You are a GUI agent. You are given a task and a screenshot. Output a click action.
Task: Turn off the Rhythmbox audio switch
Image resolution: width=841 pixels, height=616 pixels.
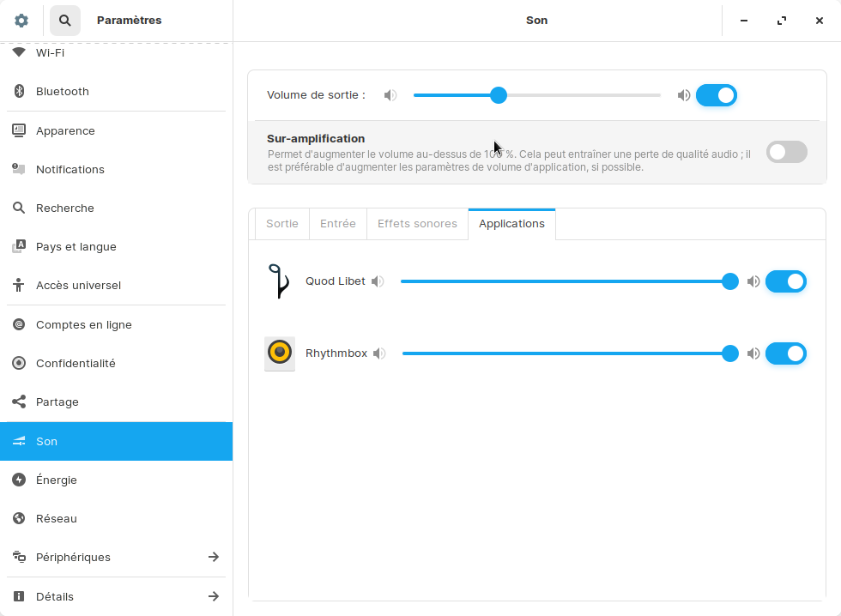coord(786,353)
